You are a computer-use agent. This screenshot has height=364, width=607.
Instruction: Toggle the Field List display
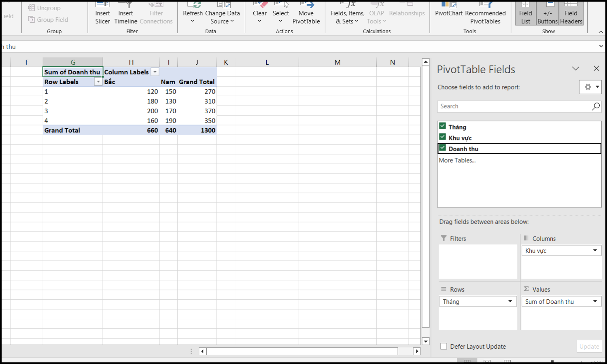pos(525,13)
